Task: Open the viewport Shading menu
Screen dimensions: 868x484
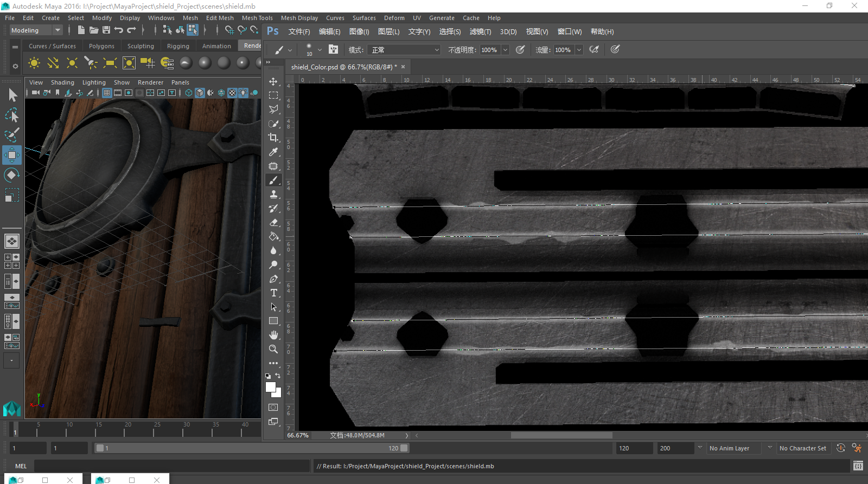Action: 62,82
